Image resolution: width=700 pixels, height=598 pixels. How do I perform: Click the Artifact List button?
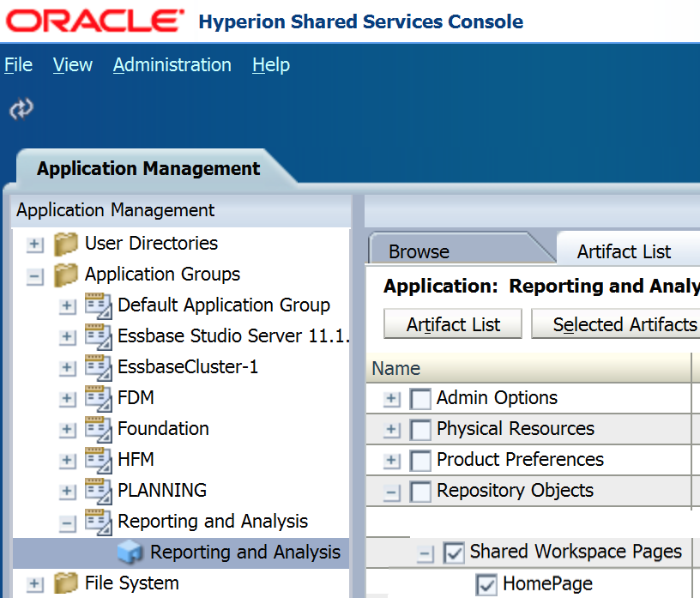453,325
